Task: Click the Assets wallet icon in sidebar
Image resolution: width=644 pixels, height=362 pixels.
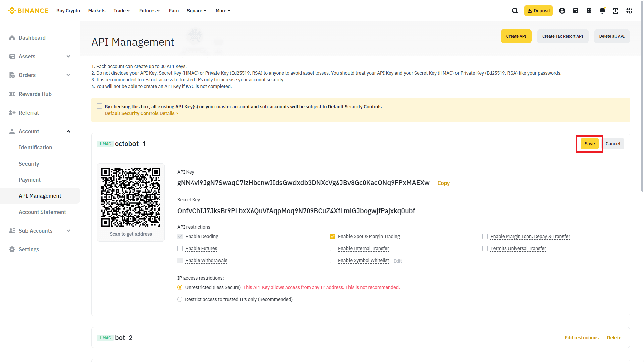Action: pyautogui.click(x=12, y=56)
